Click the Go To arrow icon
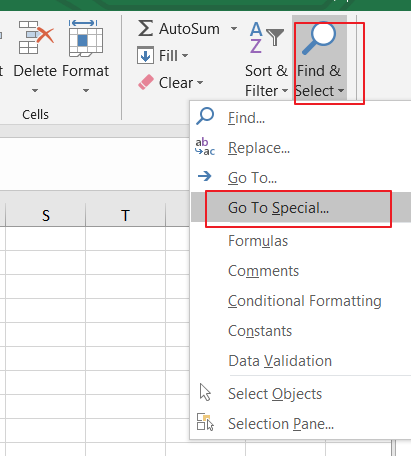 [205, 176]
